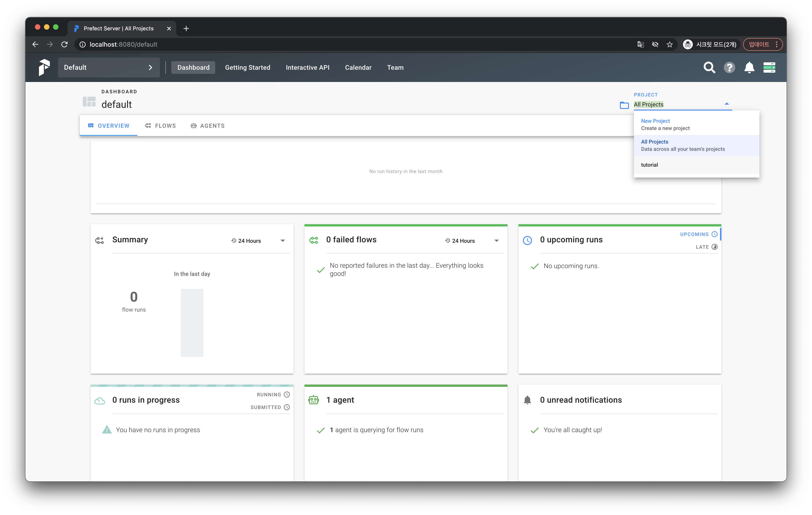Open notifications bell in header
The width and height of the screenshot is (812, 515).
pos(749,67)
